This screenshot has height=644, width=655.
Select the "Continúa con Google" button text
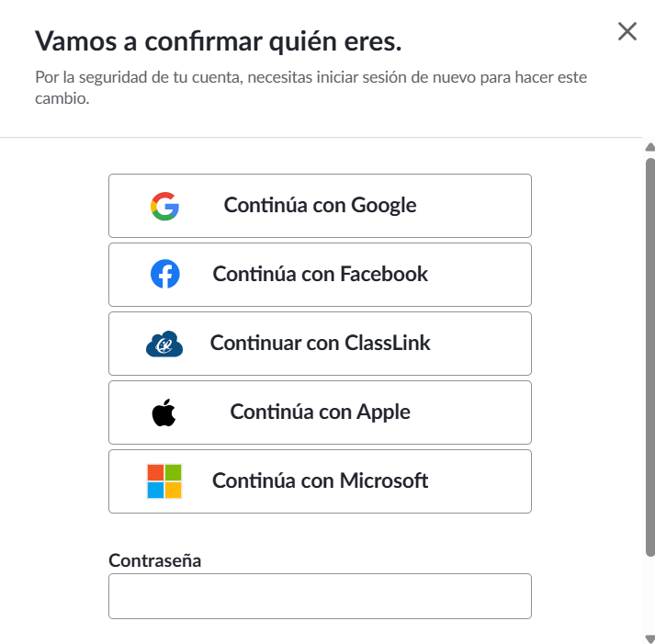(320, 205)
